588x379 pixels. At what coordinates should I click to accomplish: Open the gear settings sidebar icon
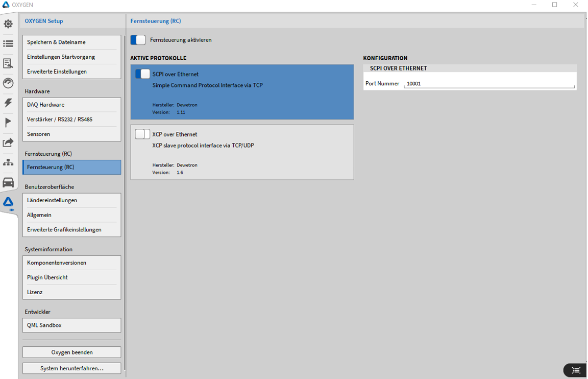pyautogui.click(x=8, y=24)
